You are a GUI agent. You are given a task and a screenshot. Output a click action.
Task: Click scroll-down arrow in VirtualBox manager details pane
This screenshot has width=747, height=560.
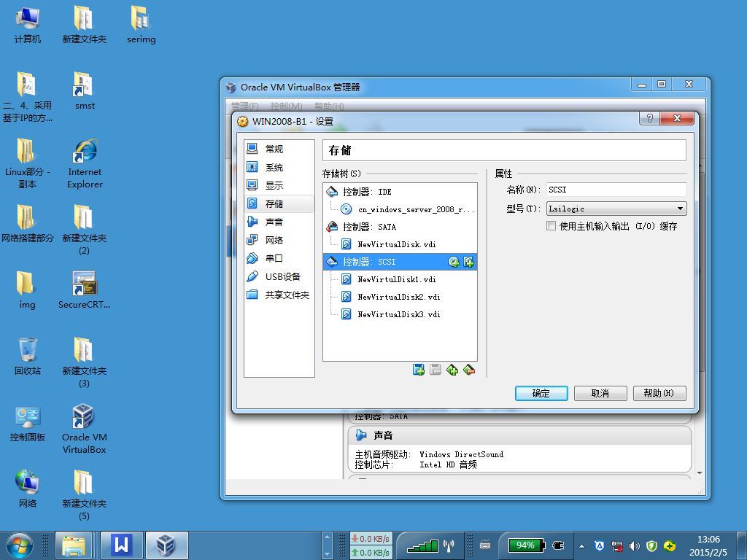pyautogui.click(x=700, y=472)
